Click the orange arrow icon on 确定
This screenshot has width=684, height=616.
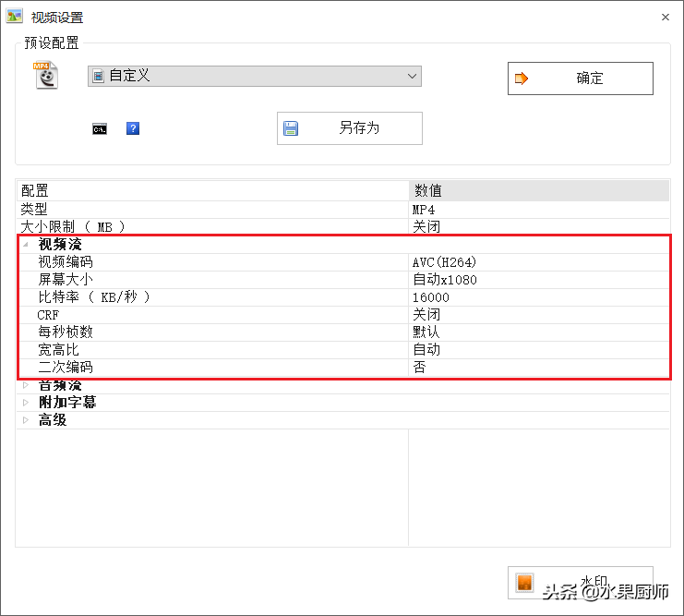[x=521, y=79]
